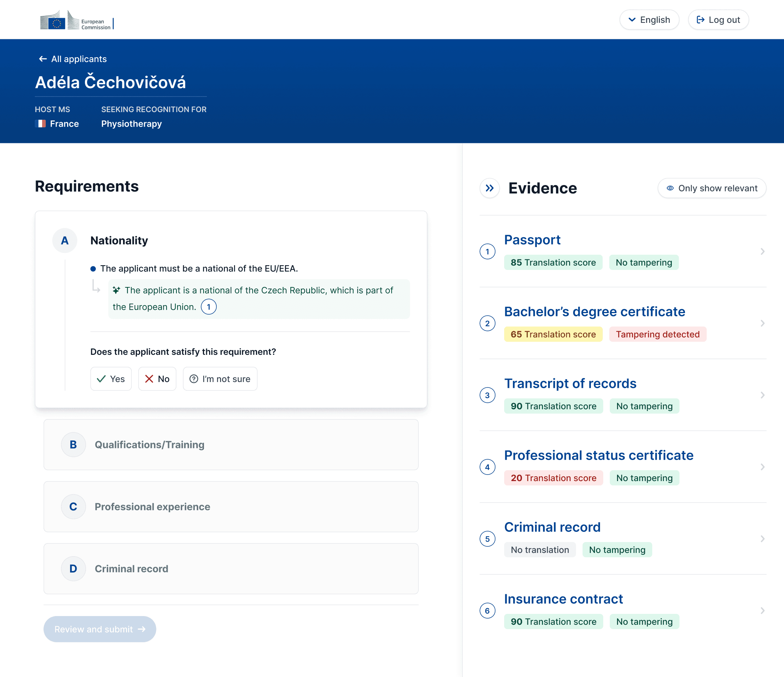Open the Transcript of records evidence link
Viewport: 784px width, 677px height.
pos(570,383)
